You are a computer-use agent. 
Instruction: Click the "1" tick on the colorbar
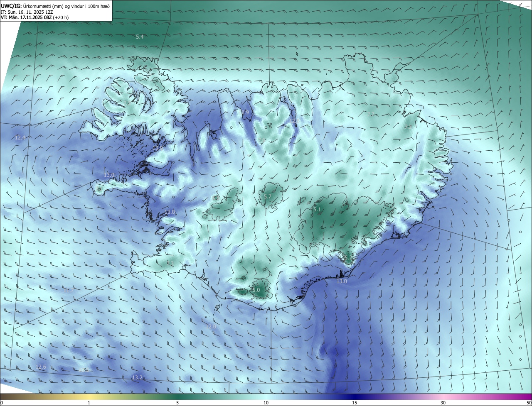tap(89, 403)
